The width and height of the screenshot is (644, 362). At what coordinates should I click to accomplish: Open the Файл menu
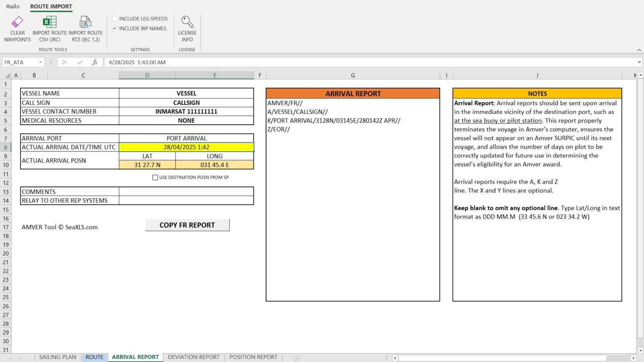pos(13,6)
